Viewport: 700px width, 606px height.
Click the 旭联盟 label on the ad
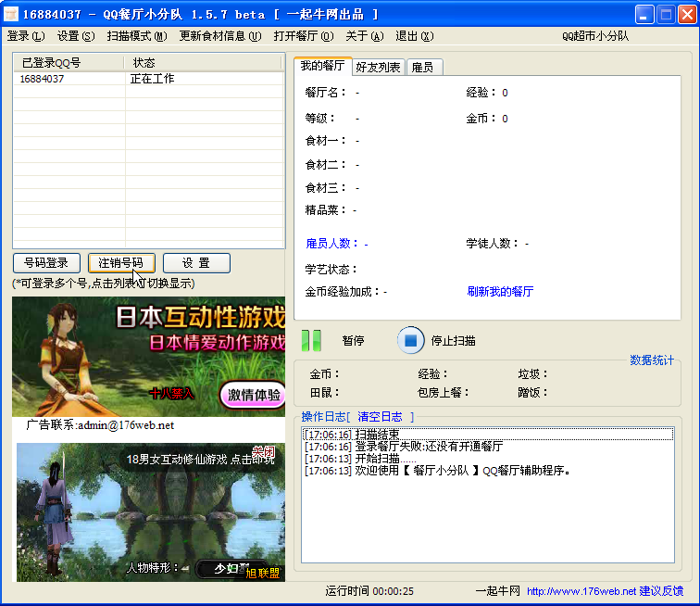(263, 573)
